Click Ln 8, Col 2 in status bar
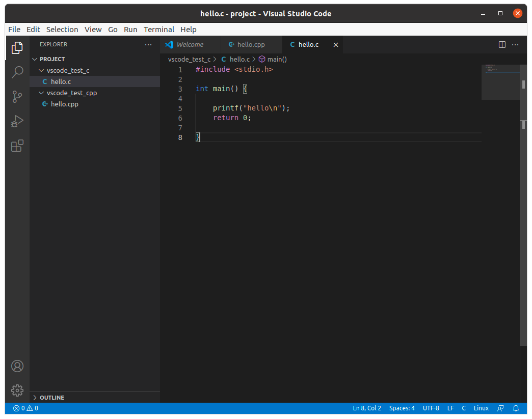Screen dimensions: 532x419 point(367,408)
